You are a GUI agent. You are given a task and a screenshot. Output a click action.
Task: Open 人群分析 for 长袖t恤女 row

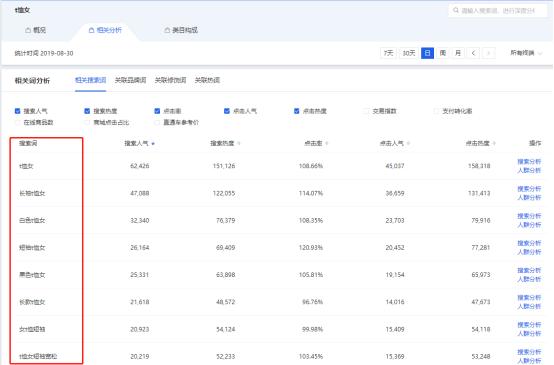529,198
